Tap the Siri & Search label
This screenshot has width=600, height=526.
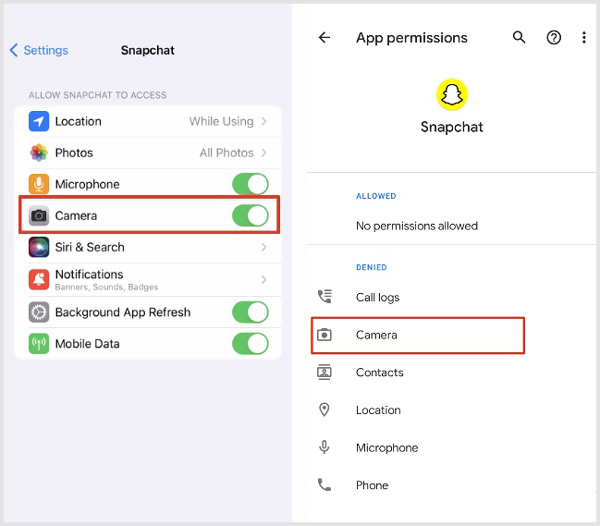tap(90, 247)
